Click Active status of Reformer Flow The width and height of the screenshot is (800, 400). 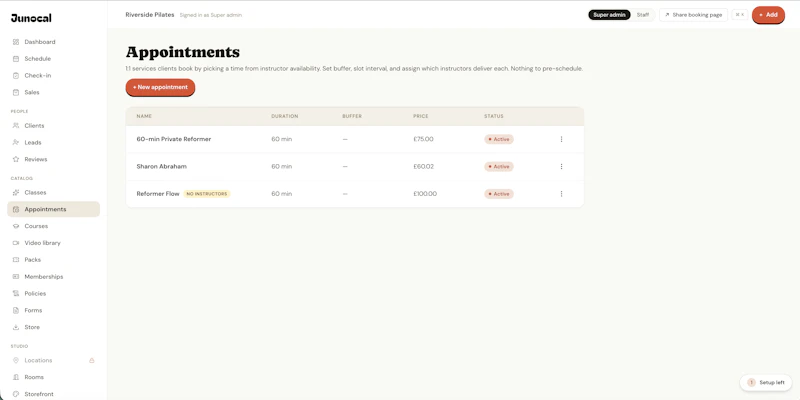pos(499,194)
